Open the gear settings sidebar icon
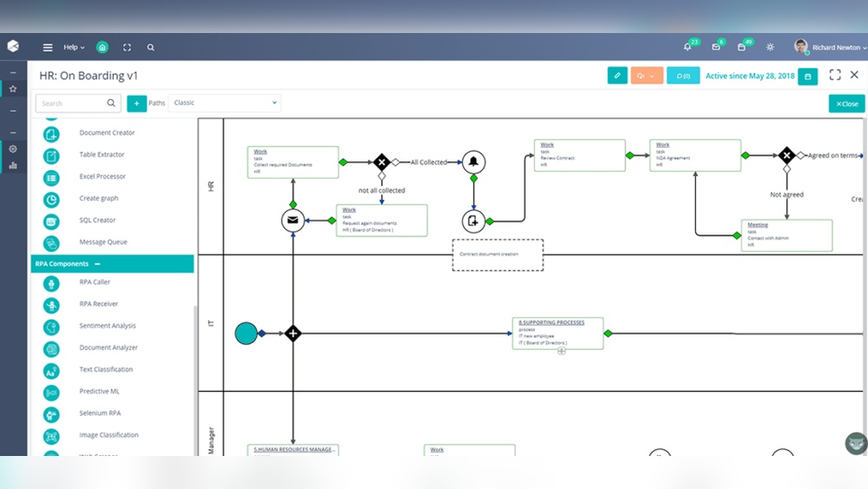The width and height of the screenshot is (868, 489). pos(13,149)
